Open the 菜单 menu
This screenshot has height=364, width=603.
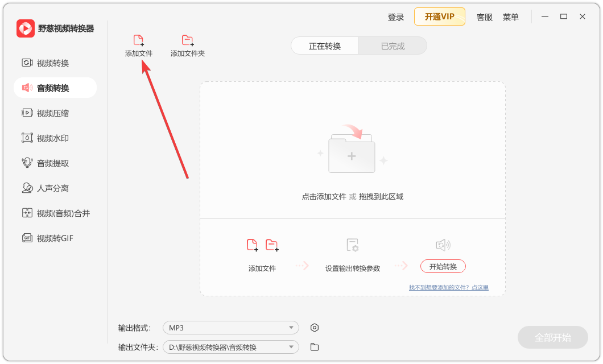click(x=511, y=16)
